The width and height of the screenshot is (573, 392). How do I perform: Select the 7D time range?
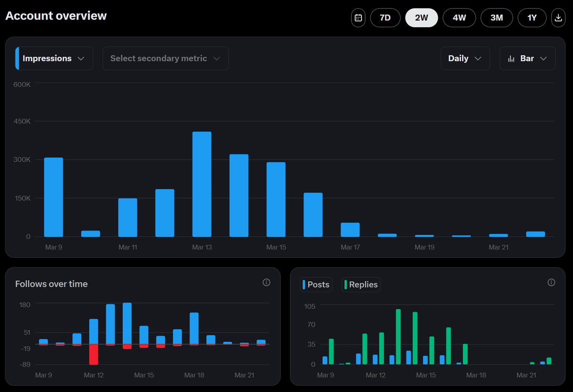tap(385, 18)
